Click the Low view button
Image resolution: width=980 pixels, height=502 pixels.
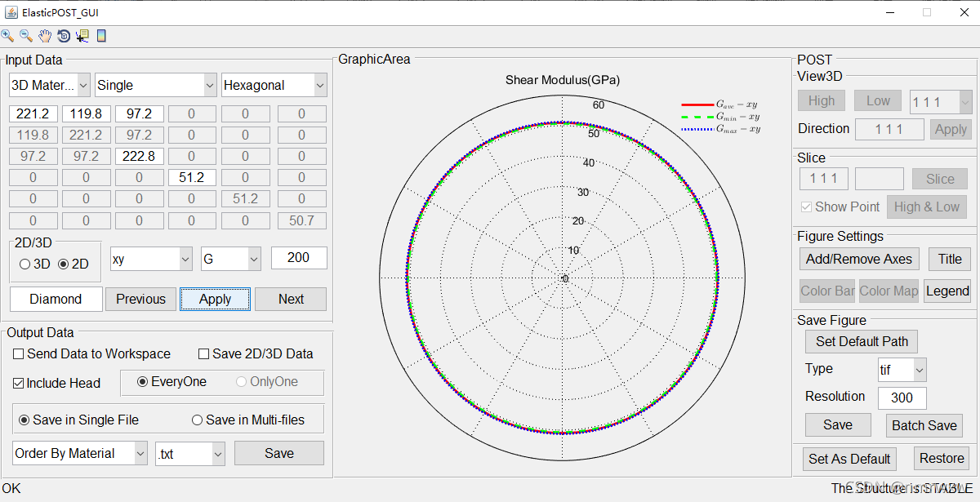pyautogui.click(x=878, y=100)
